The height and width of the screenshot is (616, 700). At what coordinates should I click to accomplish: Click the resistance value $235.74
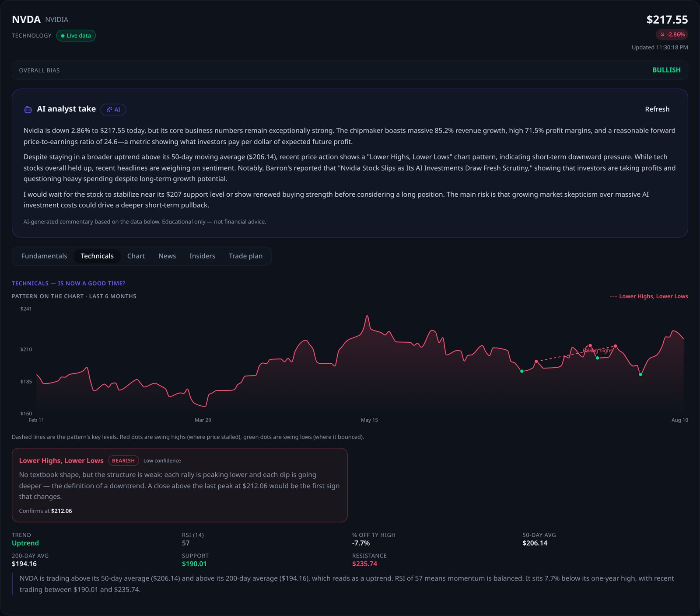click(x=364, y=564)
